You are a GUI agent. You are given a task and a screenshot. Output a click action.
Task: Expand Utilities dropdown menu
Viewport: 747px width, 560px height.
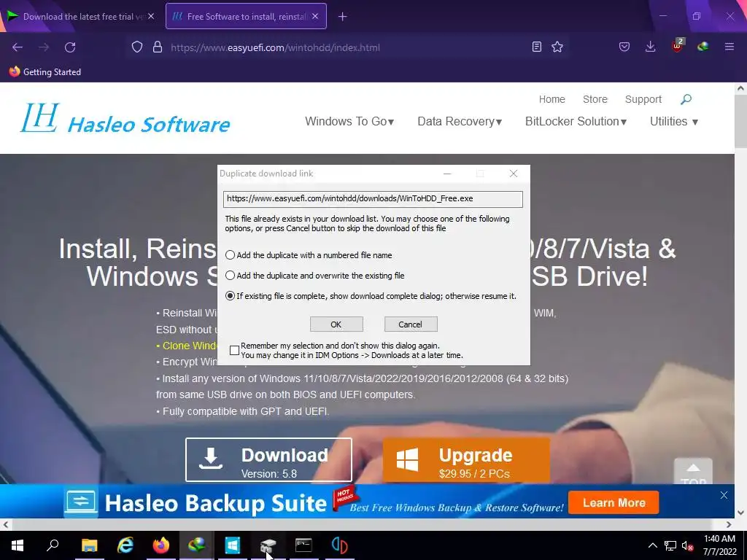point(674,122)
